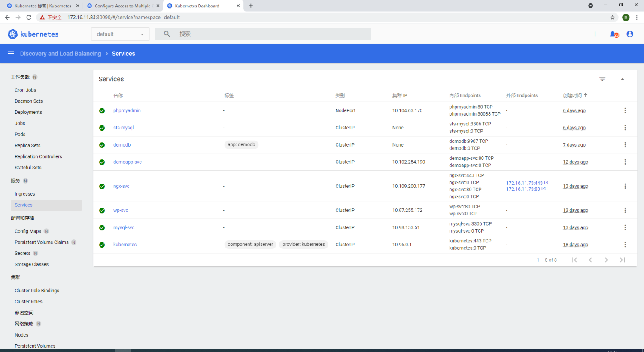Open actions menu for mysql-svc row
This screenshot has height=352, width=644.
point(625,227)
